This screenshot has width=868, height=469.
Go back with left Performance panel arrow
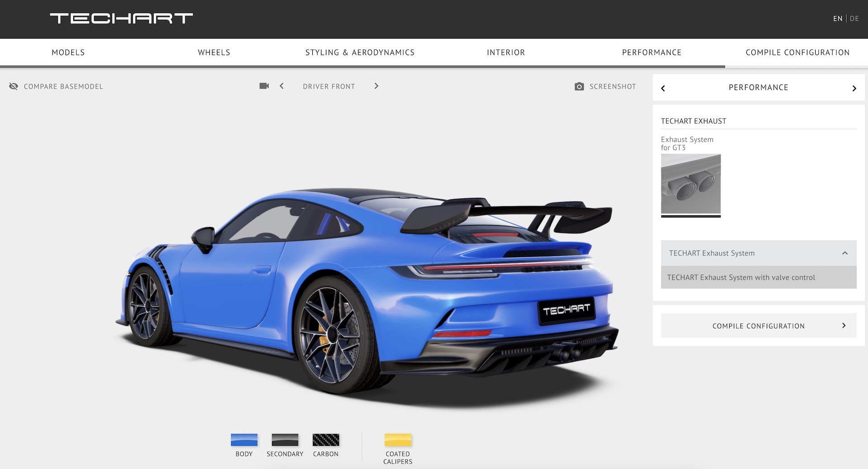click(663, 88)
